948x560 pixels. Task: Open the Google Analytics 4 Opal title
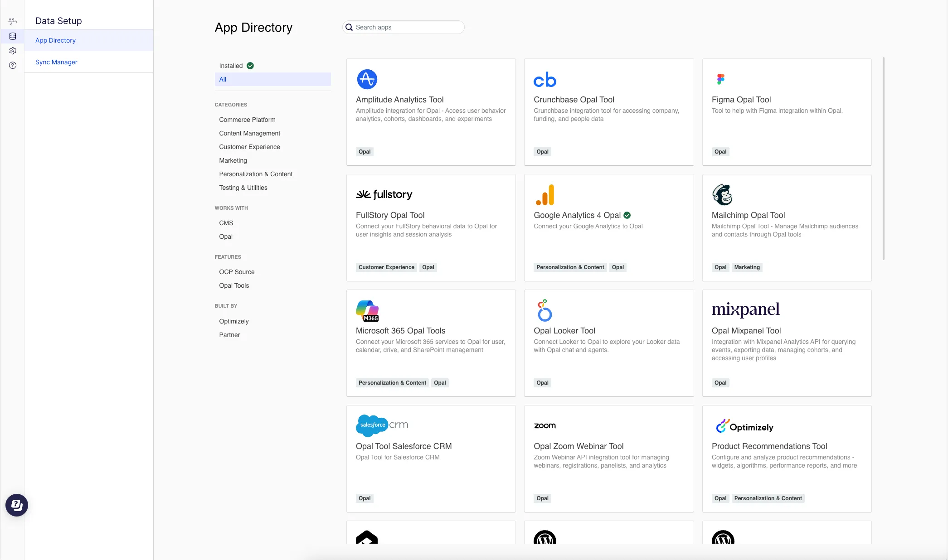577,215
